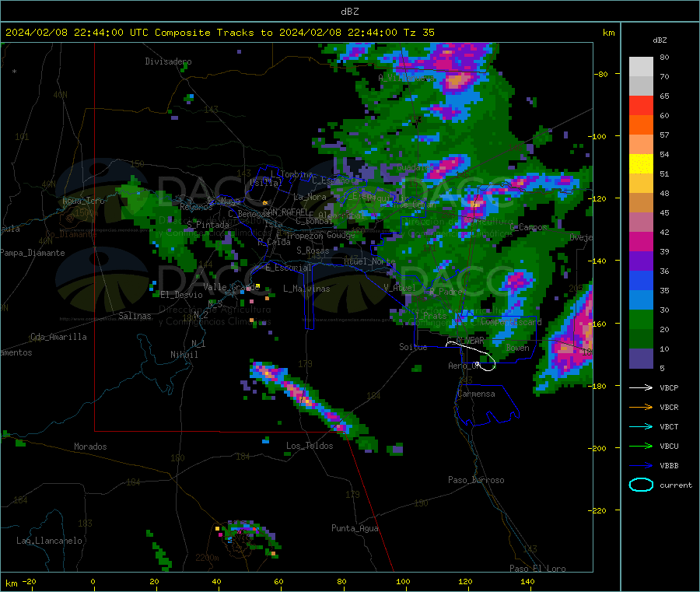Click the cyan 'current' ellipse legend symbol
700x592 pixels.
click(x=641, y=485)
